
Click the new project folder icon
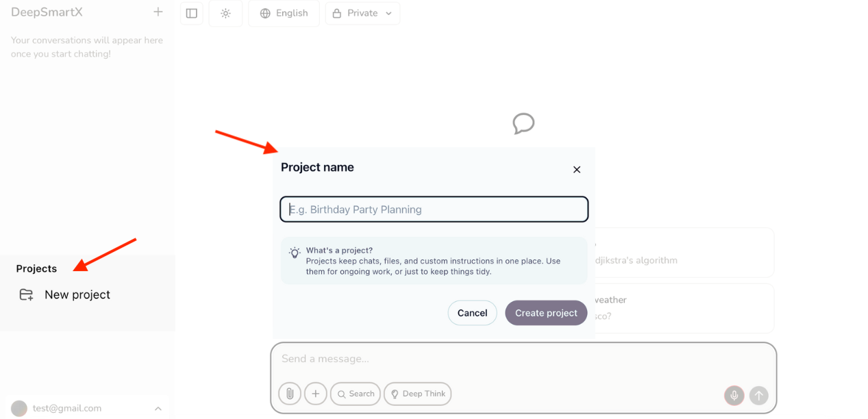point(26,294)
